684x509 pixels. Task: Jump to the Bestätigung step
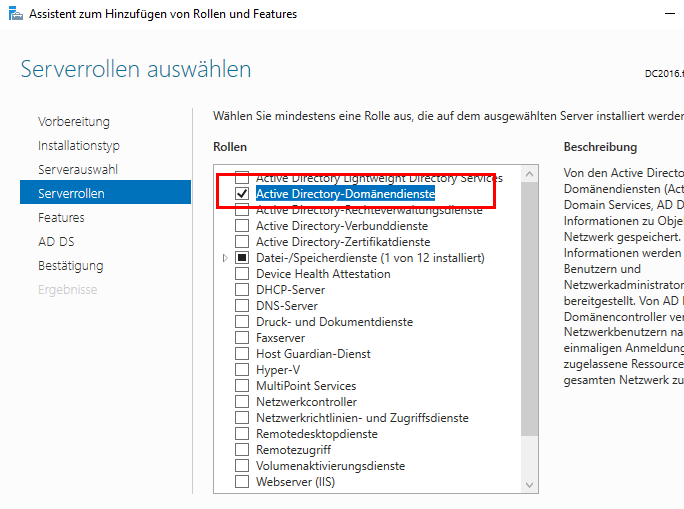70,265
